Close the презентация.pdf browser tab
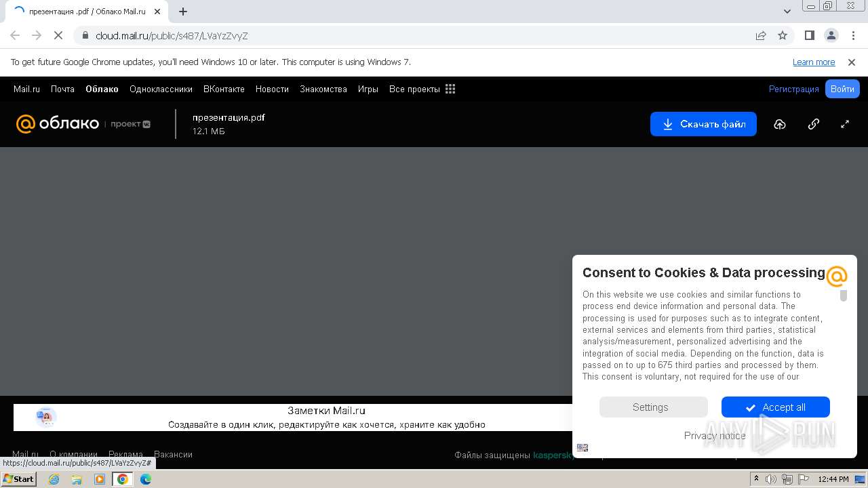 coord(157,12)
